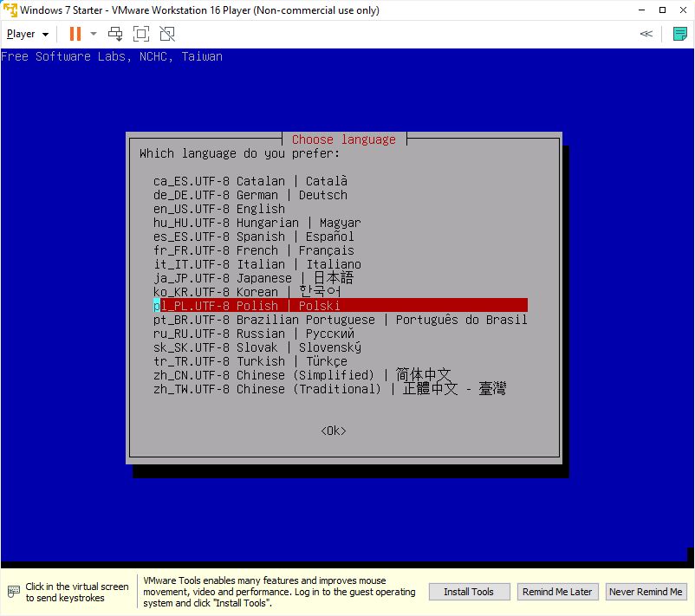Click the <Ok> button in dialog
Viewport: 695px width, 616px height.
[333, 431]
